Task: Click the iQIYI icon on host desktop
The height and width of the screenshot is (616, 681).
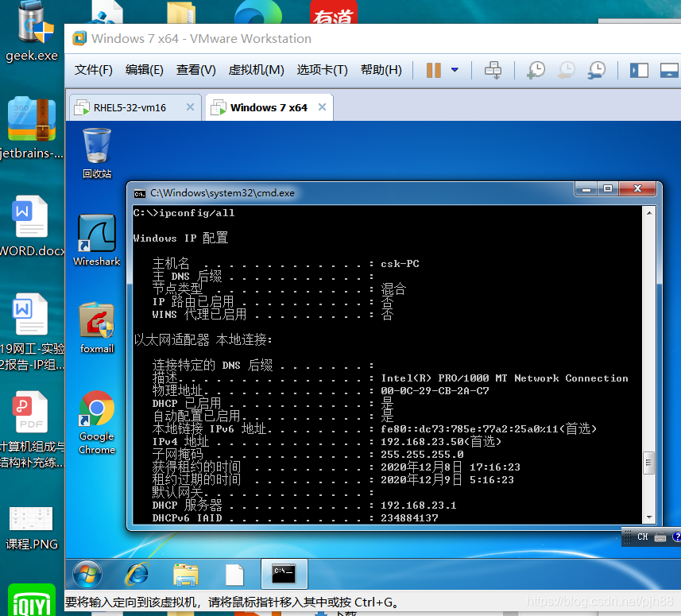Action: coord(32,599)
